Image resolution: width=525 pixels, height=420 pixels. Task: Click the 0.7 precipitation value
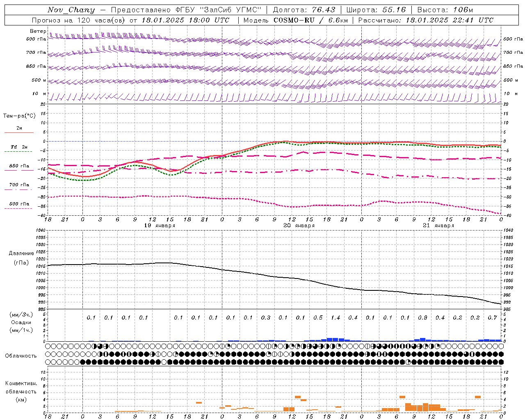(x=493, y=317)
